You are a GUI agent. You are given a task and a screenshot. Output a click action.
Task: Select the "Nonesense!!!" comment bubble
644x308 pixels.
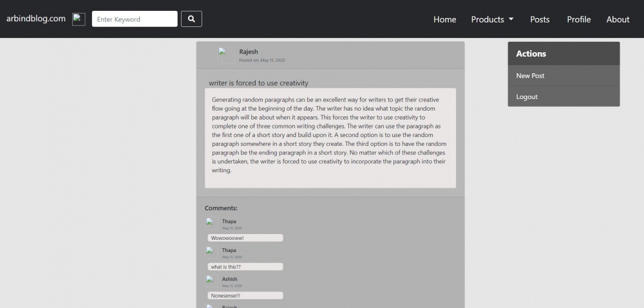pos(245,296)
